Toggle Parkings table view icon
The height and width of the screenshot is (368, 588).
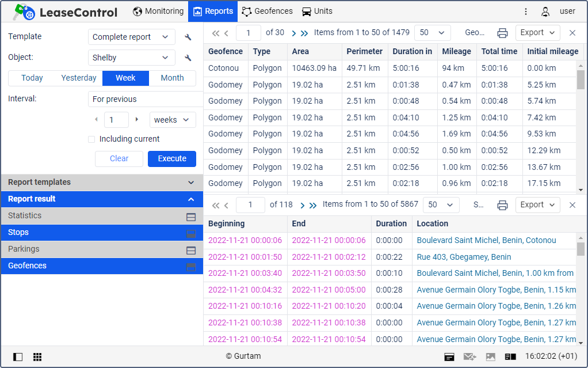tap(191, 250)
